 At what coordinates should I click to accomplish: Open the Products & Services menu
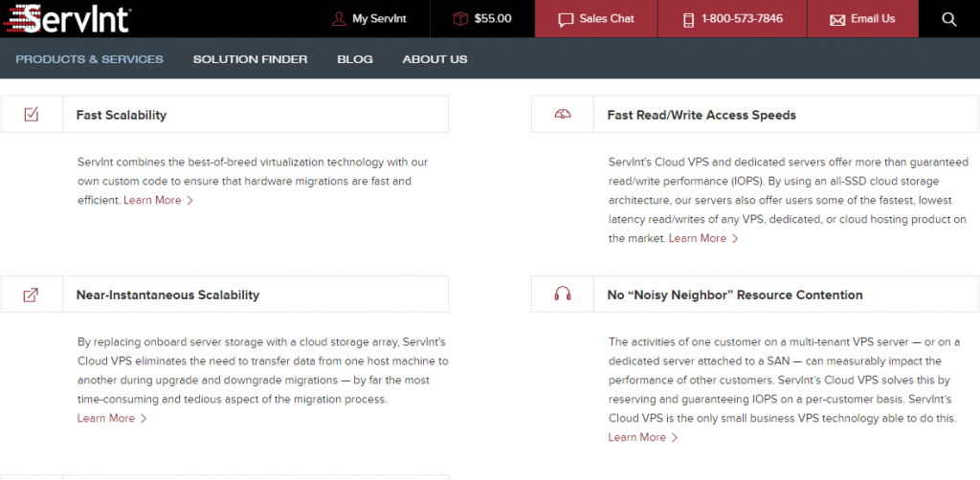click(x=89, y=59)
